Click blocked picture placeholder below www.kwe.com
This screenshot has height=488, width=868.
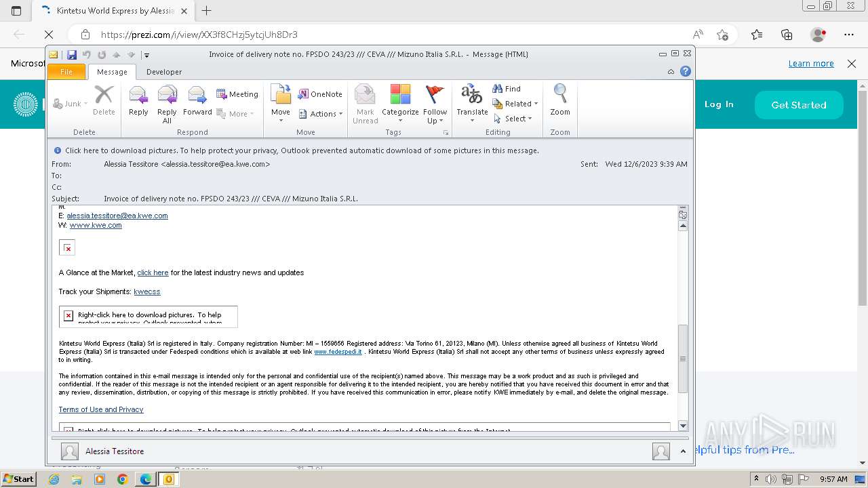tap(67, 248)
